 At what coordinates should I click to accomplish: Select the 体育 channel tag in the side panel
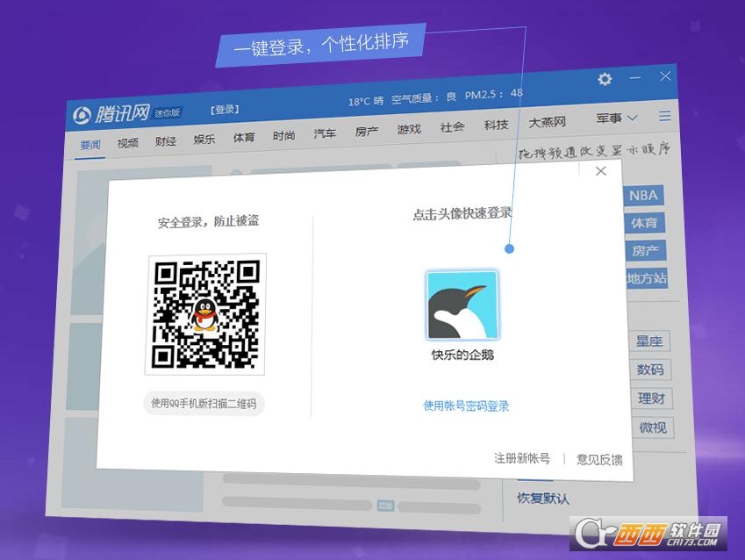point(645,223)
